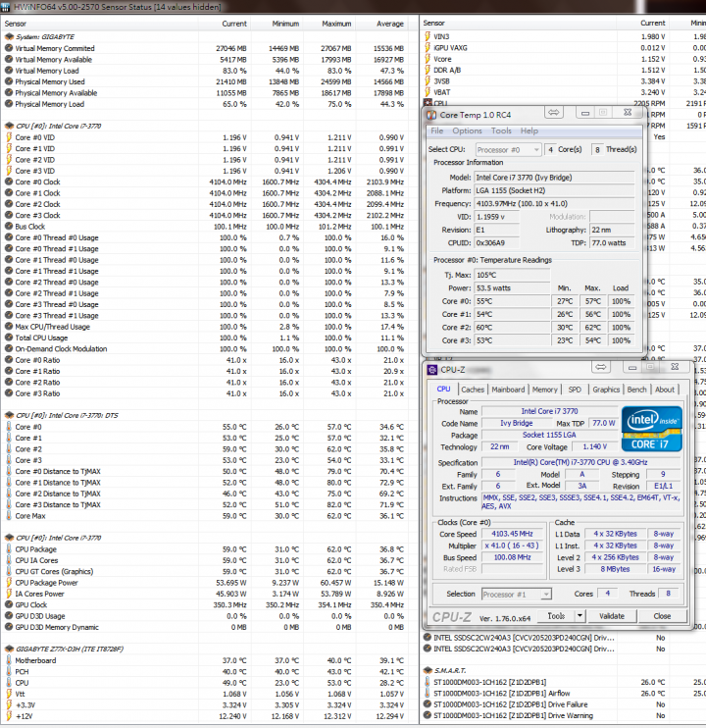Click the Total CPU Usage sensor icon
Image resolution: width=706 pixels, height=728 pixels.
click(9, 338)
